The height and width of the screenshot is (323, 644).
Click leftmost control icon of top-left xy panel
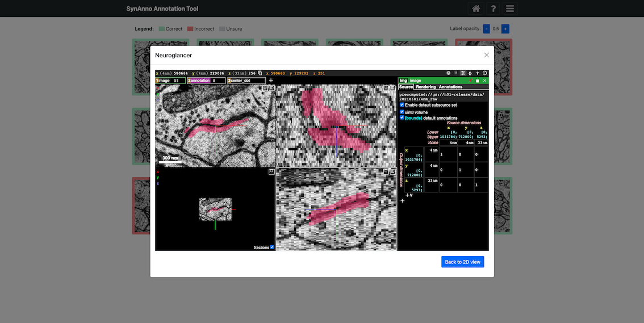point(265,88)
